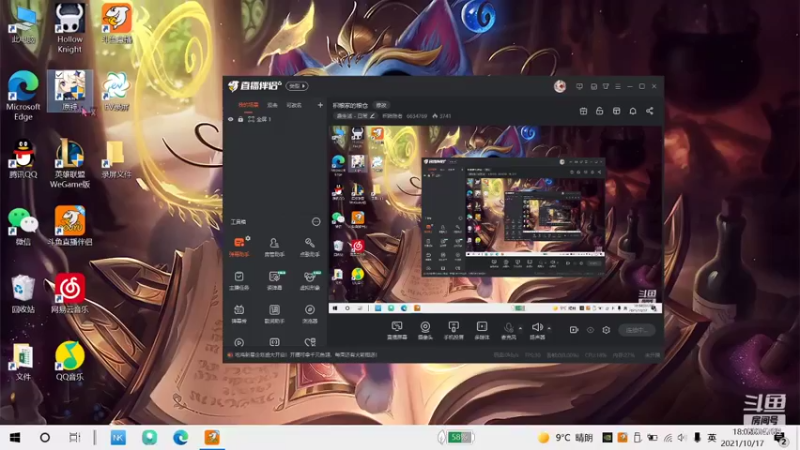Select the EV录屏 desktop shortcut
The width and height of the screenshot is (800, 450).
tap(116, 91)
